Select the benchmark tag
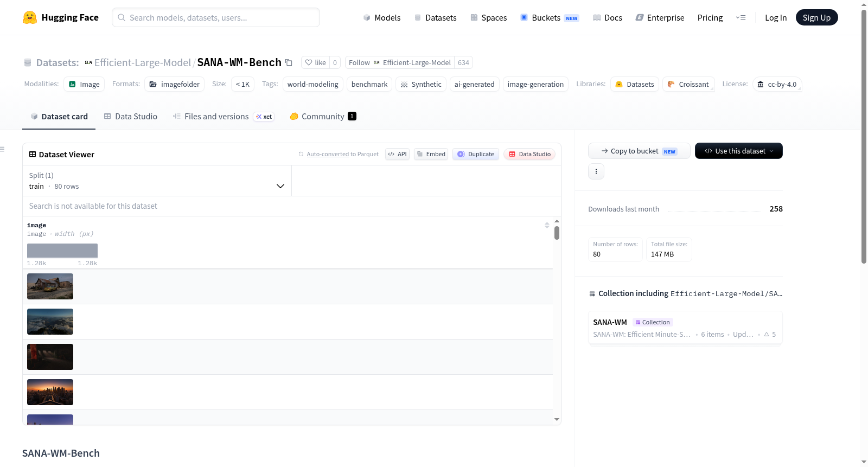Image resolution: width=868 pixels, height=467 pixels. [x=369, y=84]
